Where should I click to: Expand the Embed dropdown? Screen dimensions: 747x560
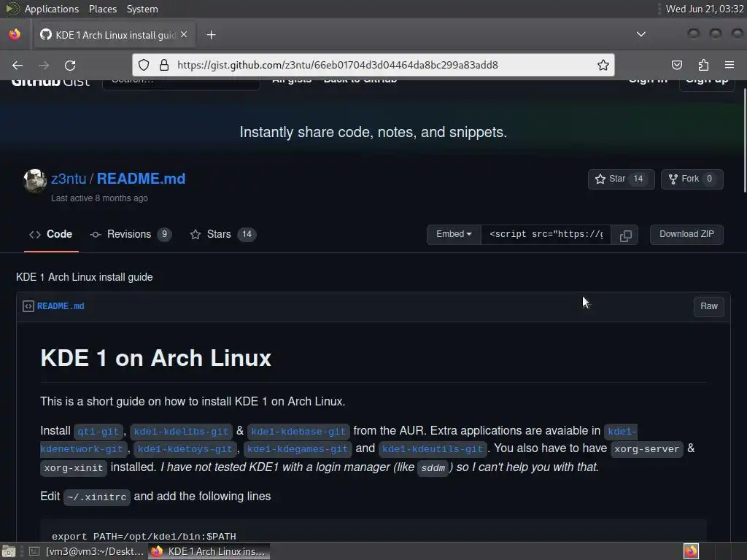tap(454, 234)
